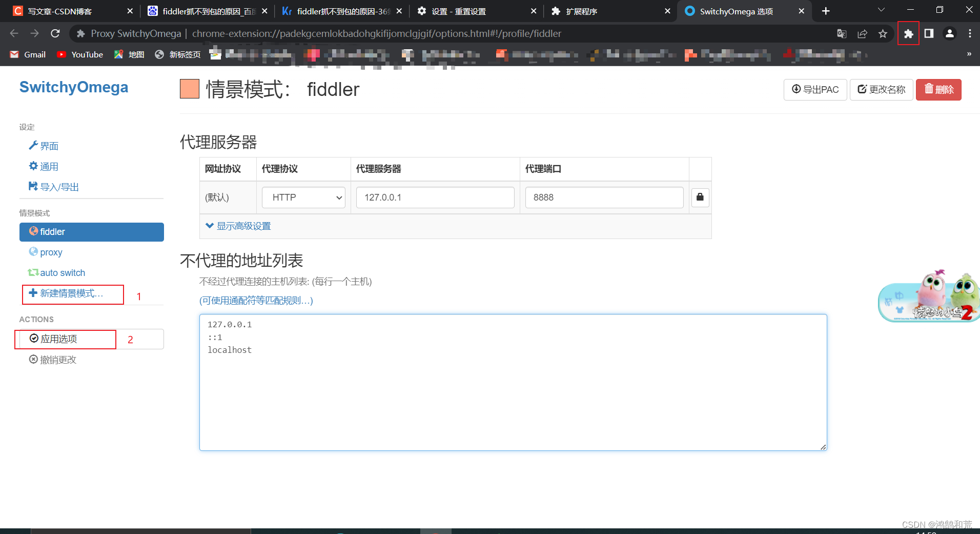Image resolution: width=980 pixels, height=534 pixels.
Task: Close the SwitchyOmega 选项 tab
Action: (802, 11)
